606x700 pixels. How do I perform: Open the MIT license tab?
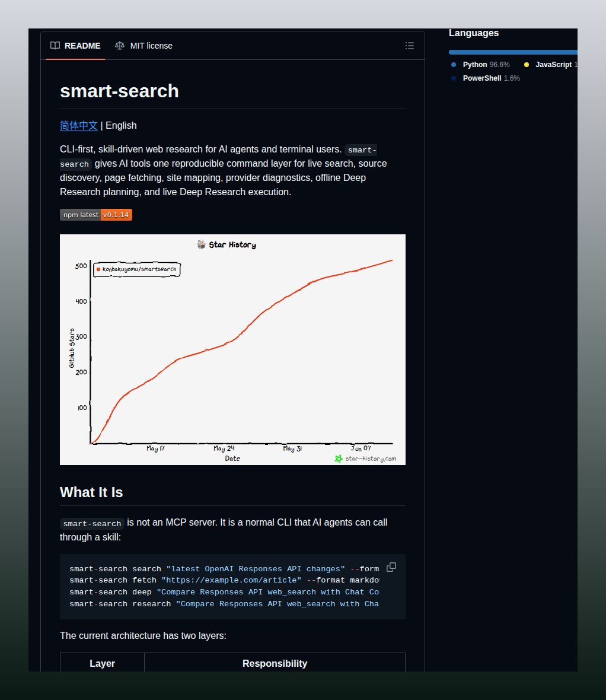click(x=143, y=46)
